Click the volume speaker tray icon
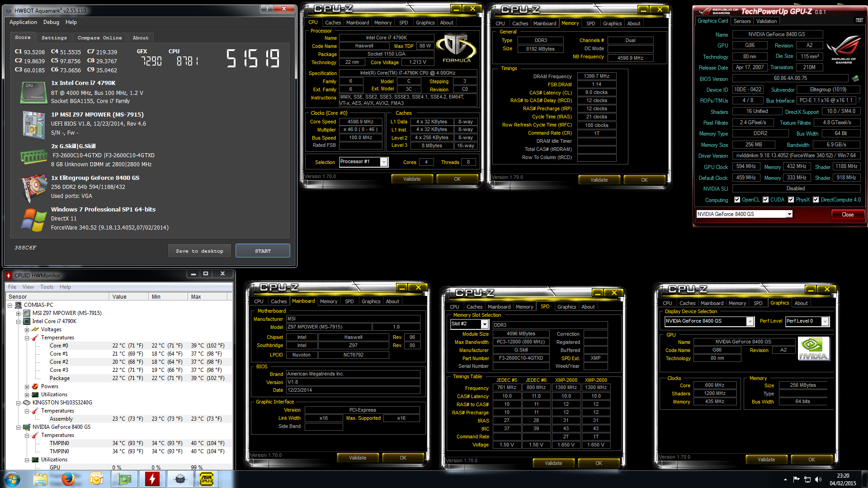This screenshot has width=868, height=488. point(818,479)
